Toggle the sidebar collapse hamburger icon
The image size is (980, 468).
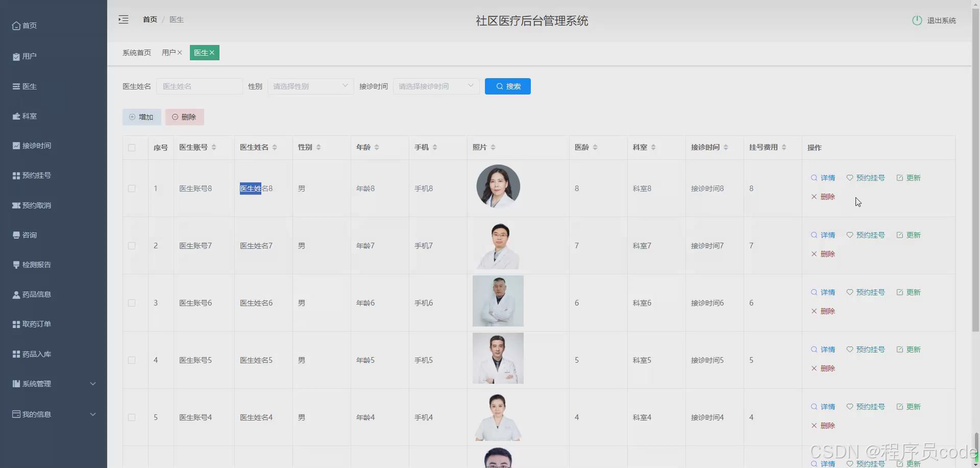[124, 20]
